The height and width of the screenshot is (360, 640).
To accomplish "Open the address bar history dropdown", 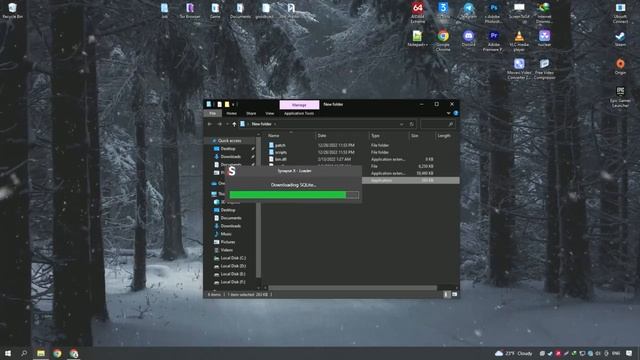I will tap(402, 124).
